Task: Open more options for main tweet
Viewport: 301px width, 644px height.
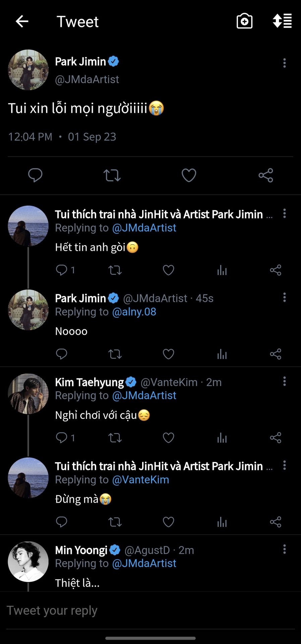Action: 285,63
